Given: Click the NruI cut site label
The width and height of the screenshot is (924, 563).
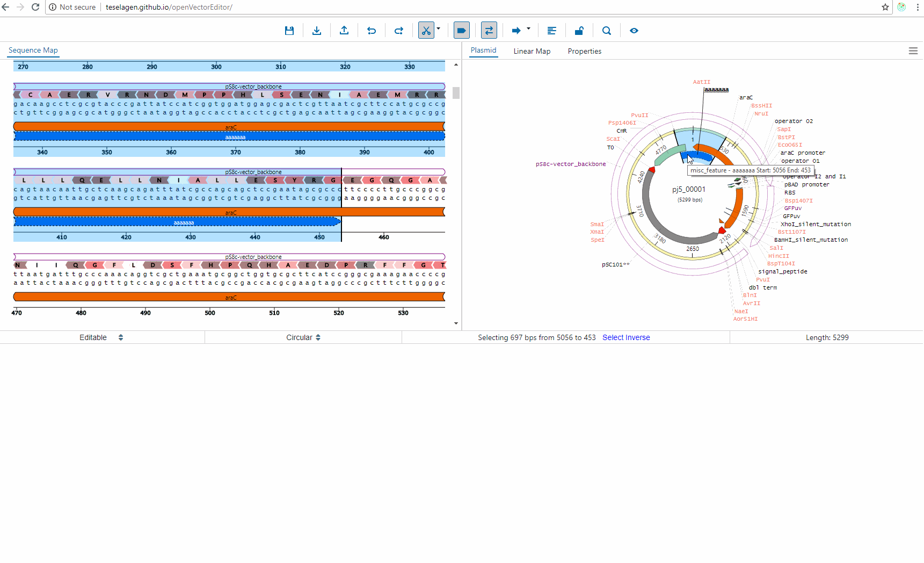Looking at the screenshot, I should [761, 114].
